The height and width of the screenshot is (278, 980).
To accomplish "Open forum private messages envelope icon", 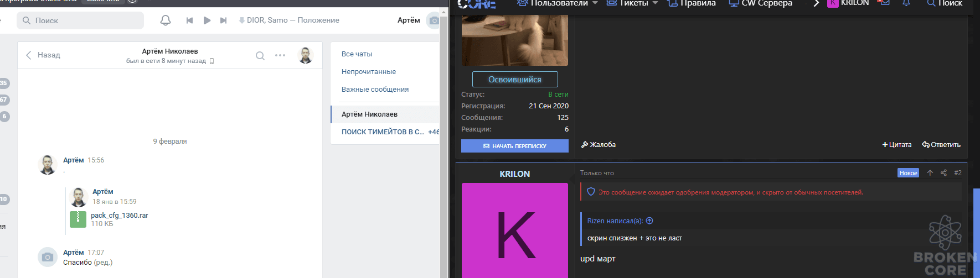I will click(884, 3).
